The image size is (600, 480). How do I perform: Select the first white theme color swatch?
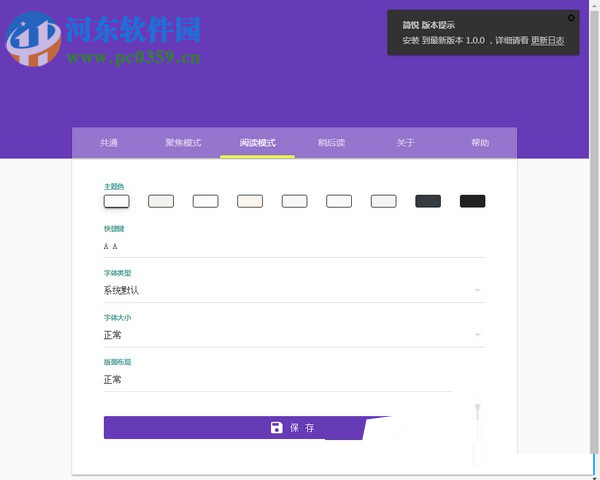[116, 201]
